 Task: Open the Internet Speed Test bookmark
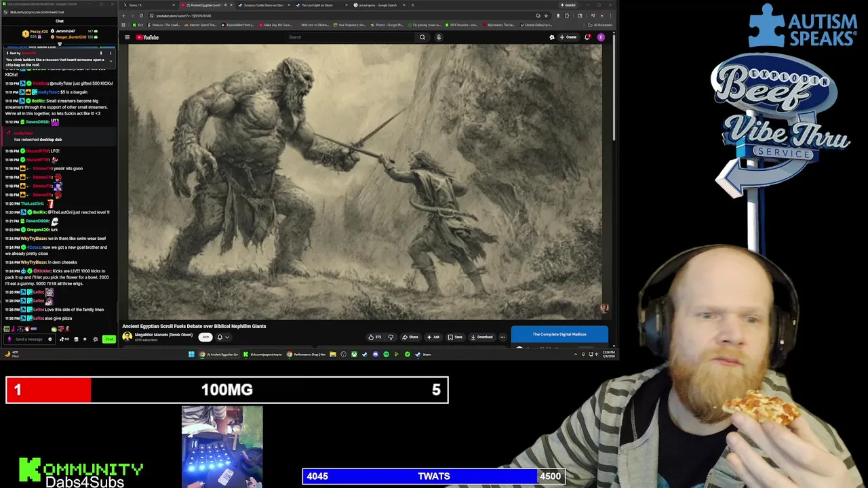[201, 25]
